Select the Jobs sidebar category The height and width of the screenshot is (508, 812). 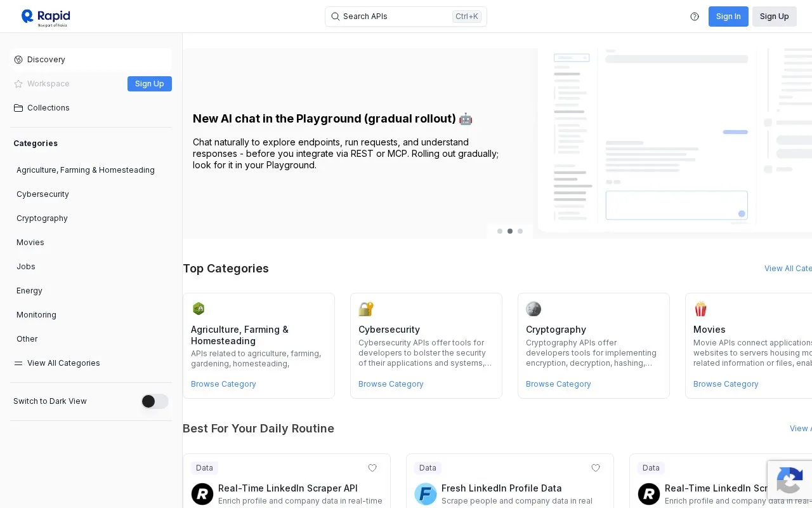[x=26, y=267]
